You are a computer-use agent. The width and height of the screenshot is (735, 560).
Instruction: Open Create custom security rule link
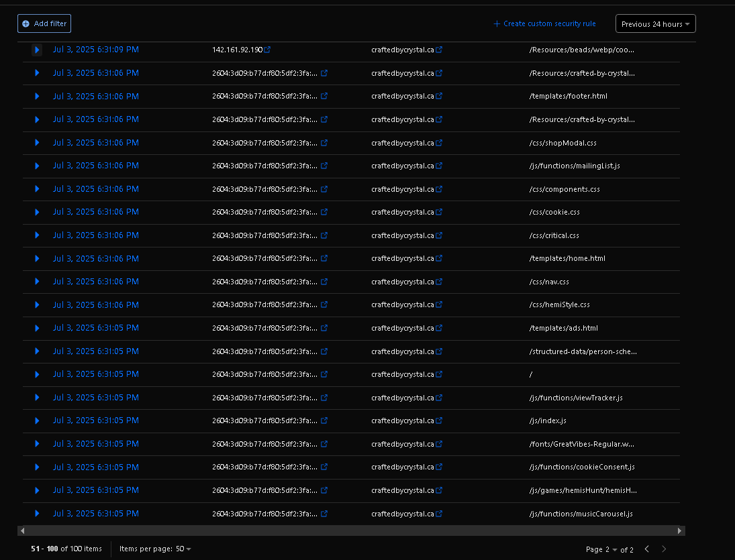[x=544, y=23]
